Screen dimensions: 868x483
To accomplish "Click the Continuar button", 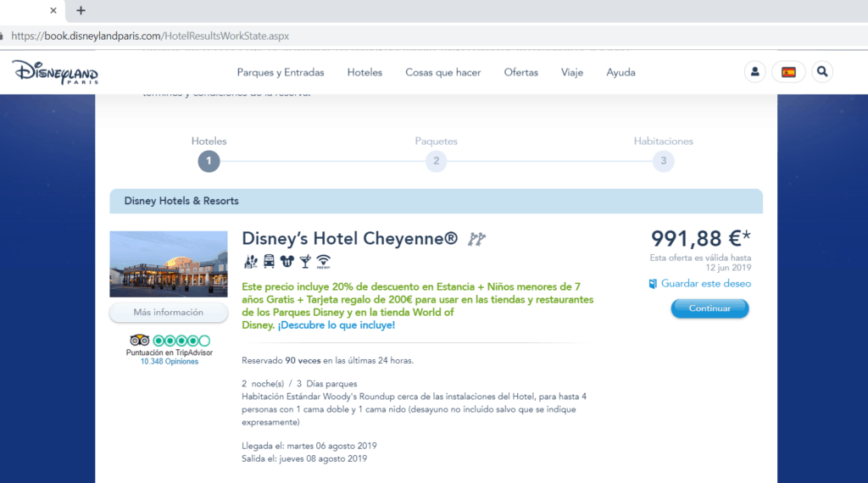I will tap(709, 308).
